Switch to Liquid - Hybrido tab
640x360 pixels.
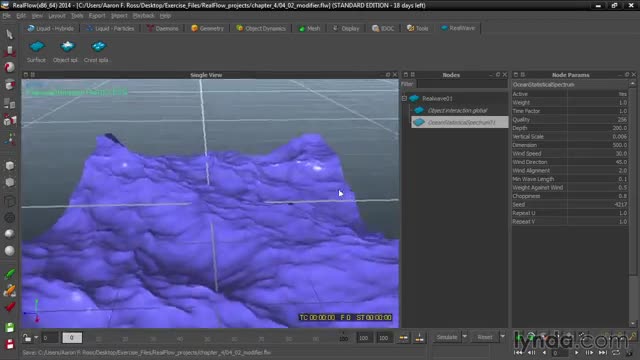(51, 28)
